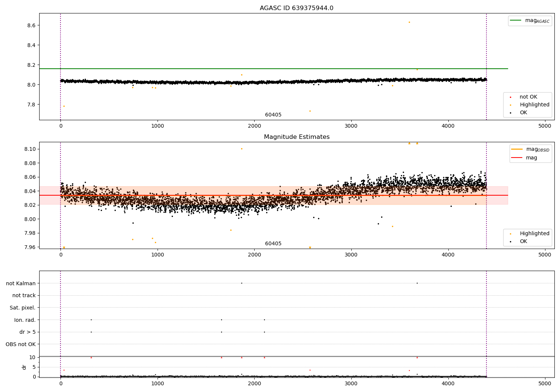Image resolution: width=560 pixels, height=392 pixels.
Task: Click the 4000 x-axis tick in Magnitude Estimates plot
Action: coord(448,255)
